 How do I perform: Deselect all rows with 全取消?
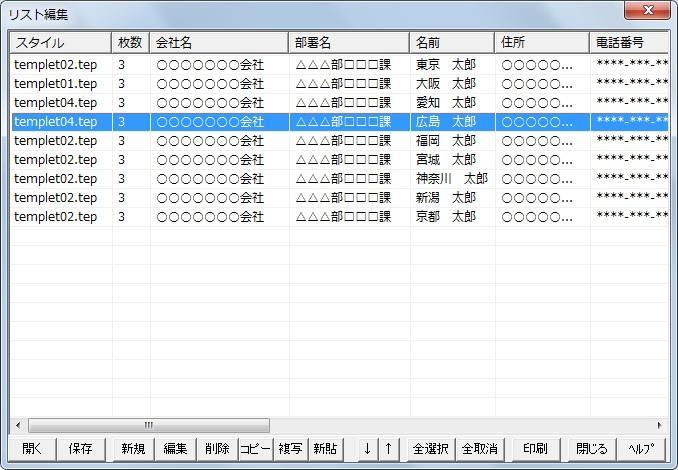point(480,449)
